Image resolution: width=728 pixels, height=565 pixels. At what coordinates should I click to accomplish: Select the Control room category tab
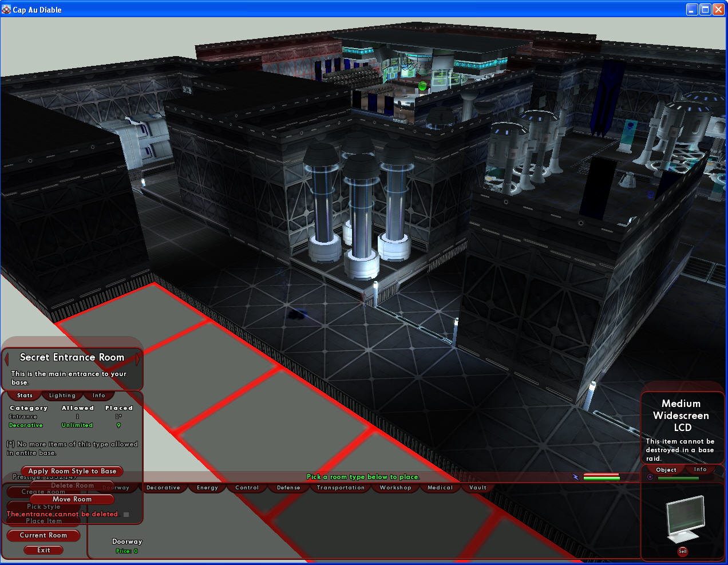(247, 488)
